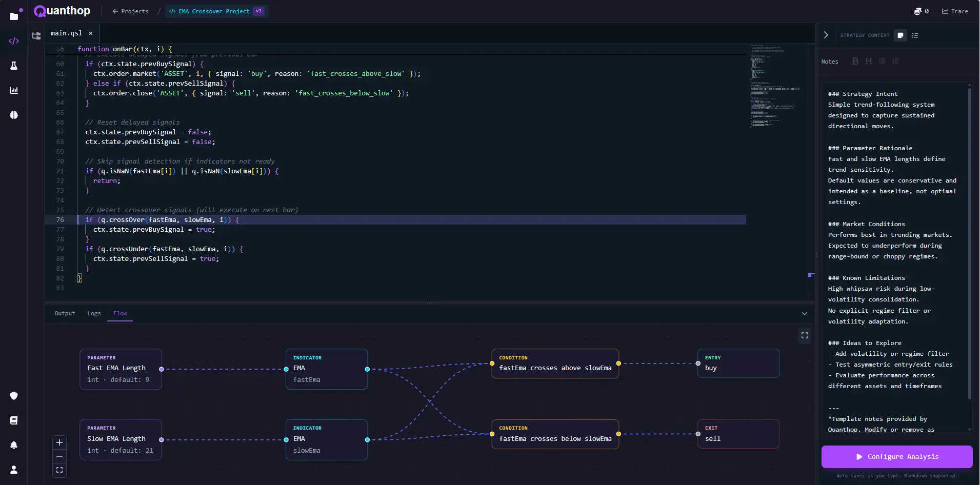
Task: Click '### Known Limitations' heading in notes
Action: click(866, 278)
